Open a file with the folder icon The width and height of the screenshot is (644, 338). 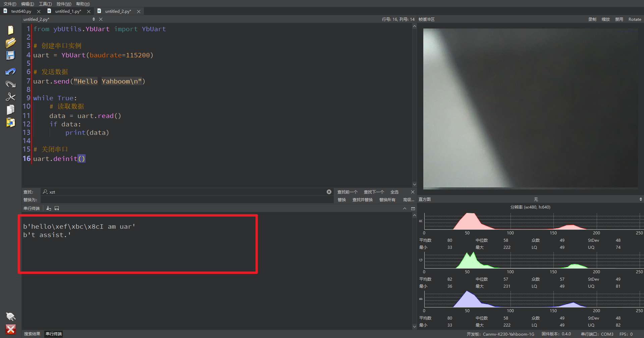click(10, 43)
